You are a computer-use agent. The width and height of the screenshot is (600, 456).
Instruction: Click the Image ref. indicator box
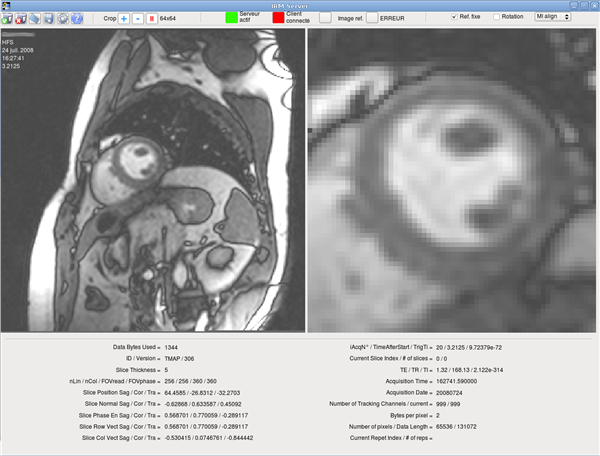(x=325, y=18)
